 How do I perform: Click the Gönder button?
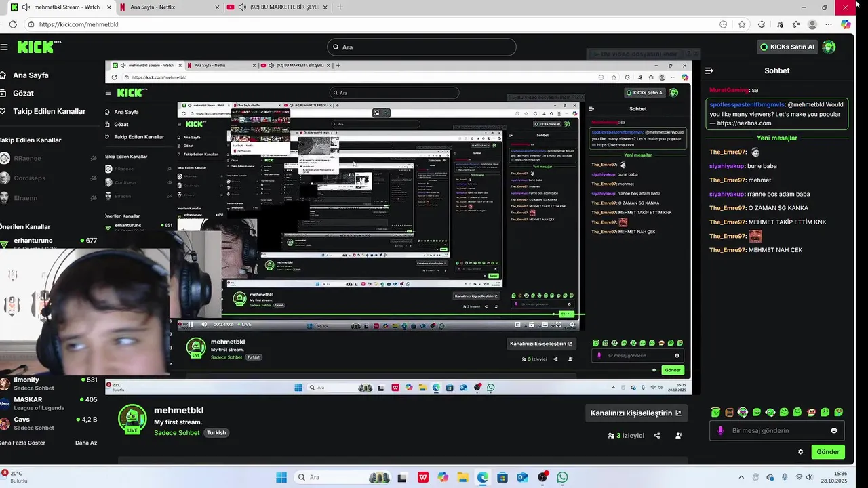(x=828, y=452)
